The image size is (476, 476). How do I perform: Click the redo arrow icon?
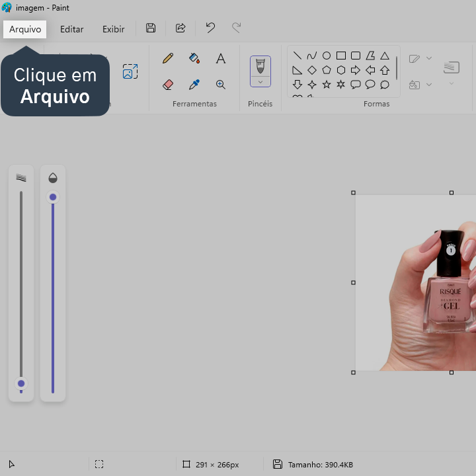237,28
